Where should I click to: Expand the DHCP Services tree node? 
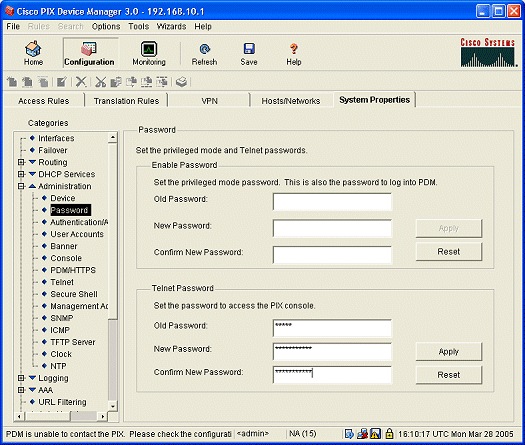21,174
